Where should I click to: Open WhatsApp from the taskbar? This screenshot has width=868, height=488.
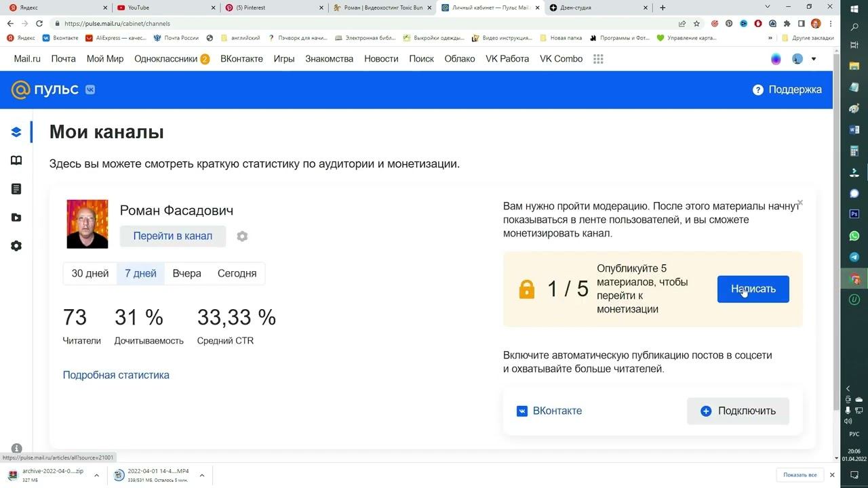(x=854, y=236)
